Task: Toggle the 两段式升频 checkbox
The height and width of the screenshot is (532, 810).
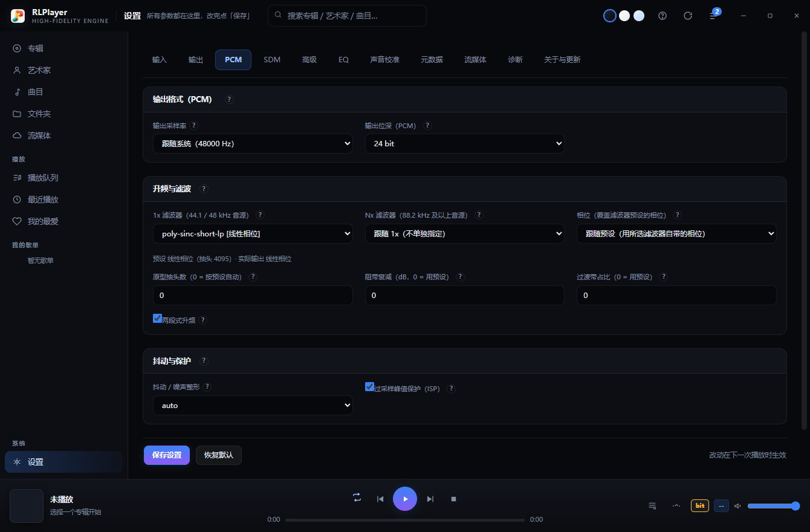Action: coord(157,318)
